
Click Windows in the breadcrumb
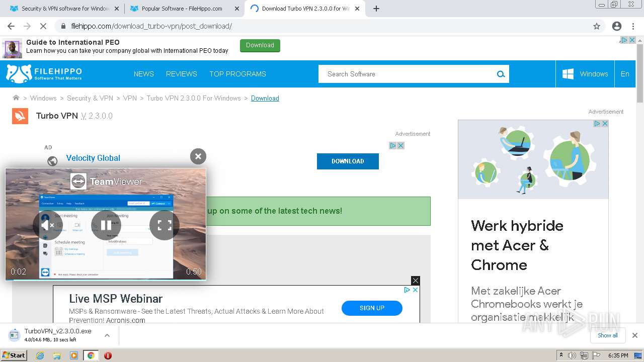[43, 98]
